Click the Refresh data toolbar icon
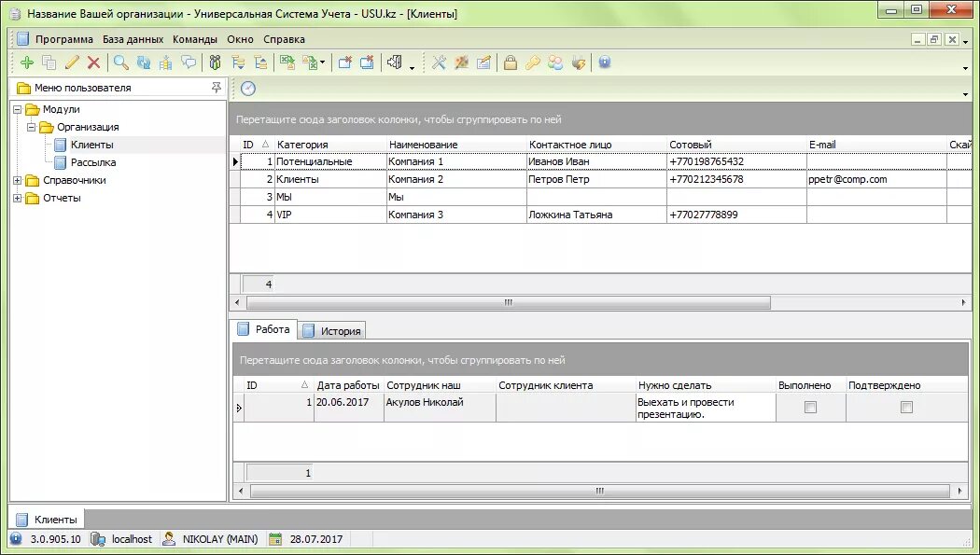The height and width of the screenshot is (555, 980). (144, 62)
